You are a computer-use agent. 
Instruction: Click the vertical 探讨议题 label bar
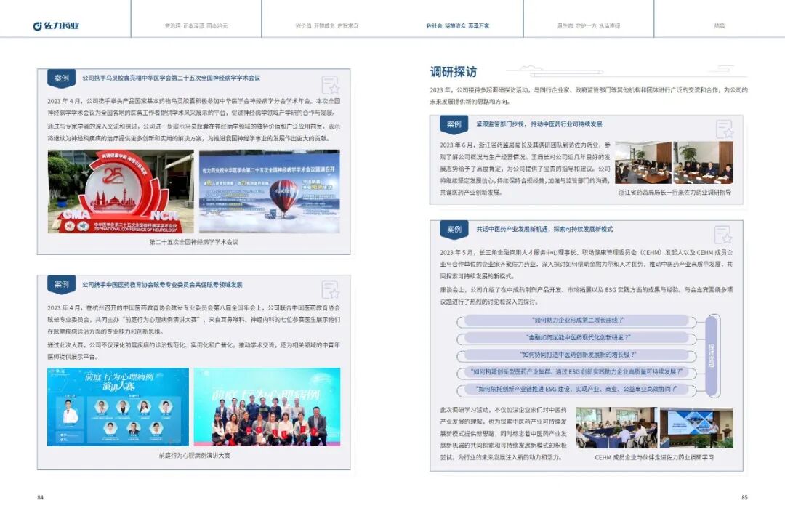point(712,355)
